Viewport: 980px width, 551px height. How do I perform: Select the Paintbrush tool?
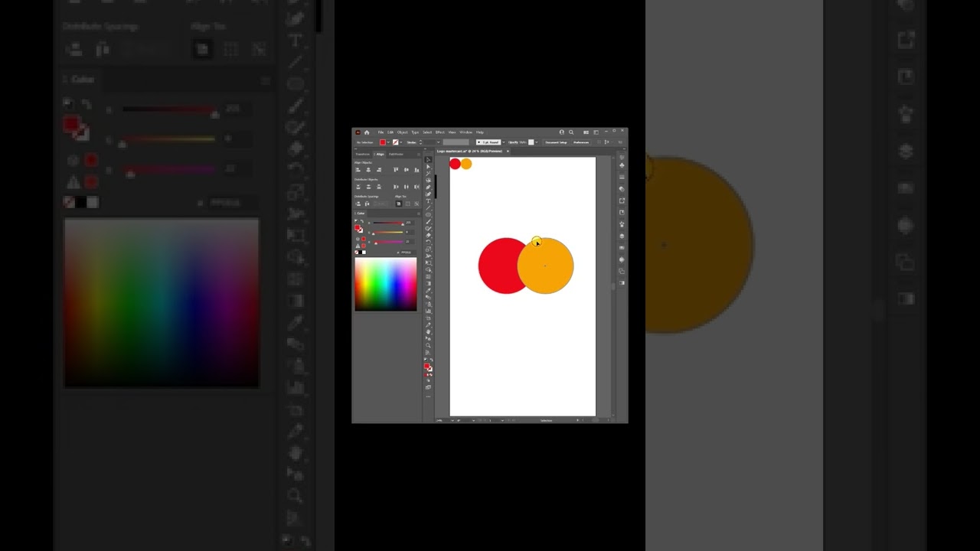[x=428, y=222]
